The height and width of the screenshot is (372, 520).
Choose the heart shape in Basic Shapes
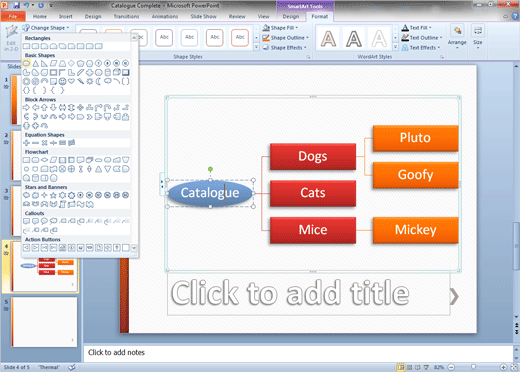(x=71, y=81)
